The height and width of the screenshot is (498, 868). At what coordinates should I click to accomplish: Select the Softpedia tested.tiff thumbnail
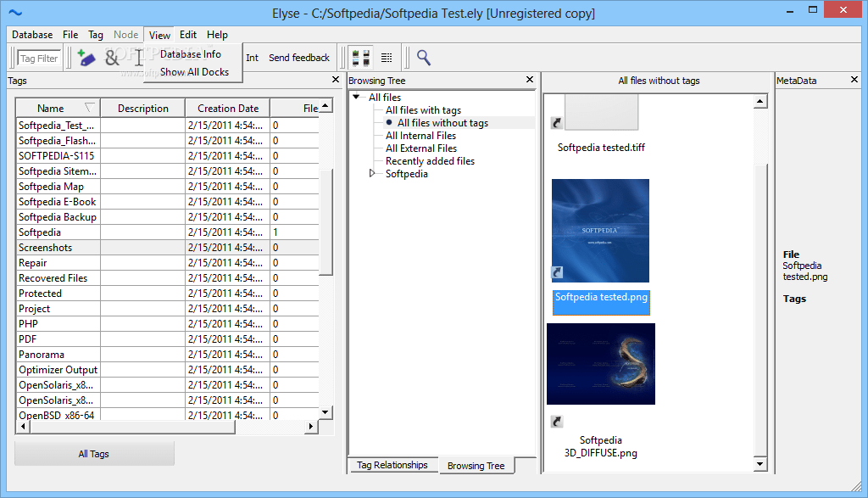(x=601, y=112)
